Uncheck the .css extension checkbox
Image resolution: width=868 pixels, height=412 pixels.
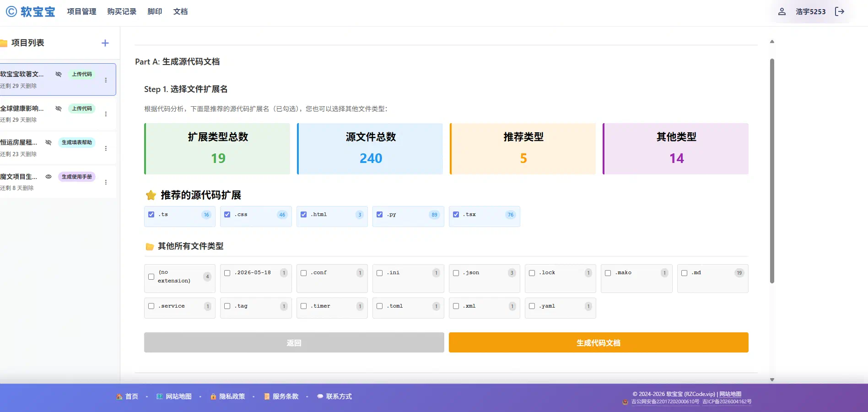227,214
